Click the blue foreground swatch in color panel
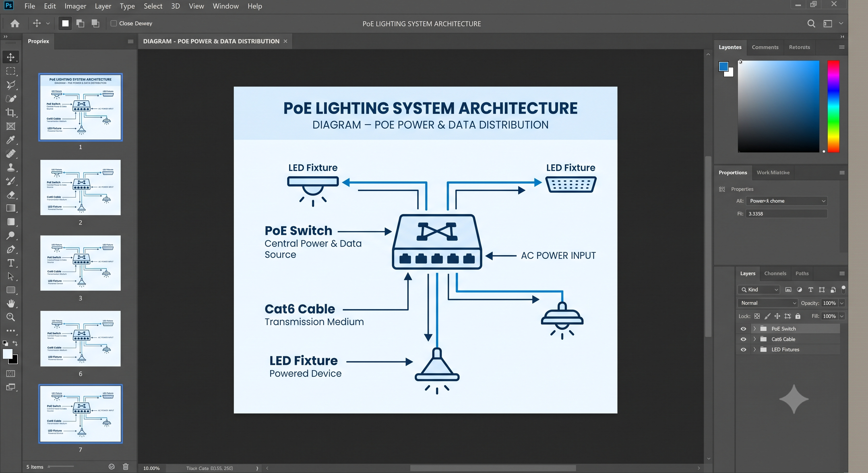The width and height of the screenshot is (868, 473). [723, 66]
